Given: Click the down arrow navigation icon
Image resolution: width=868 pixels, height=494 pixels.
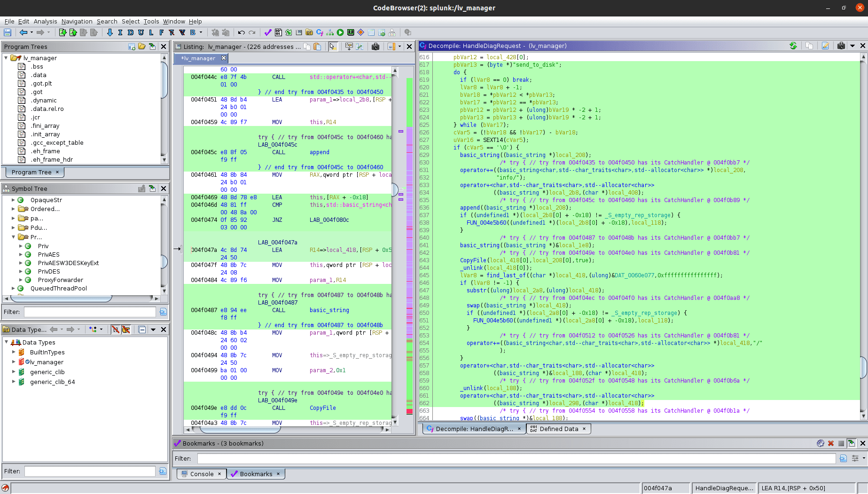Looking at the screenshot, I should (x=110, y=32).
